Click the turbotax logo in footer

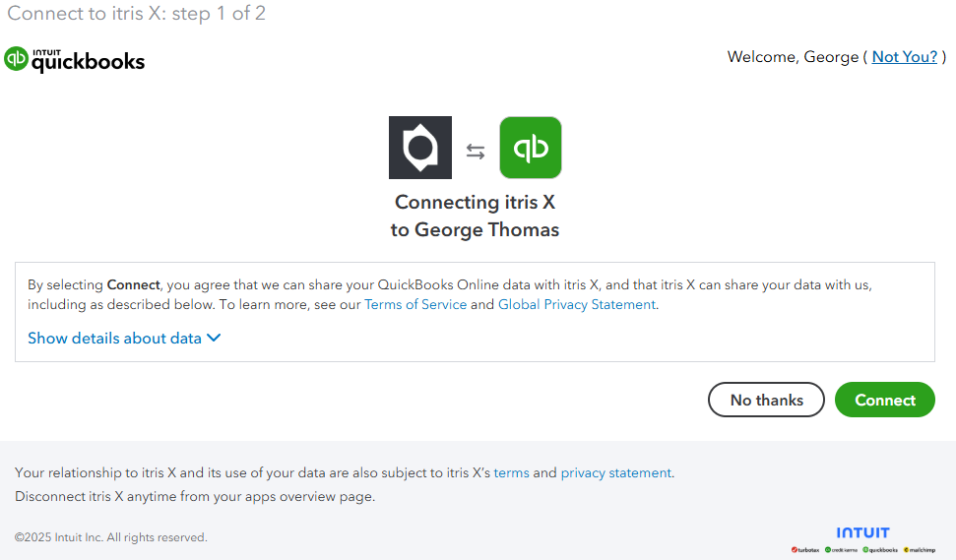click(x=805, y=549)
